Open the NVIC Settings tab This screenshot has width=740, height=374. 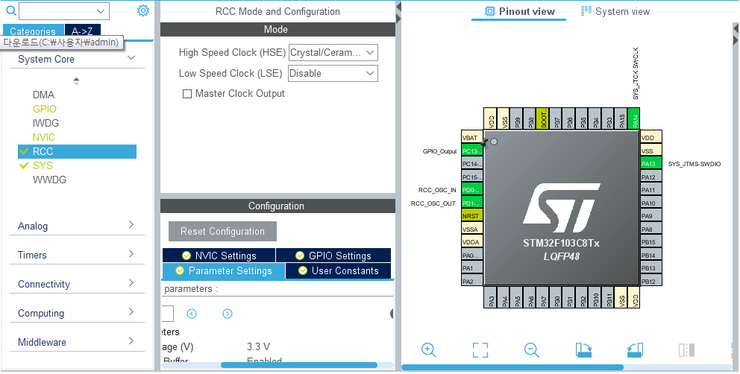219,255
